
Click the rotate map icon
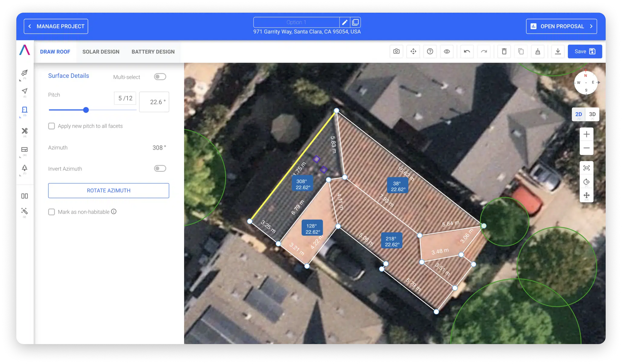(587, 182)
